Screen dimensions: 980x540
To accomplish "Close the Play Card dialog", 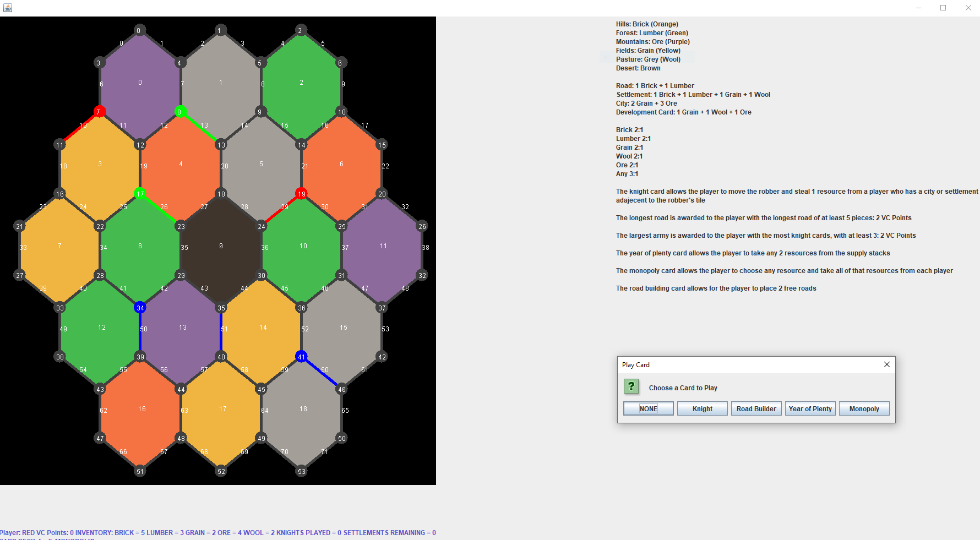I will 886,364.
